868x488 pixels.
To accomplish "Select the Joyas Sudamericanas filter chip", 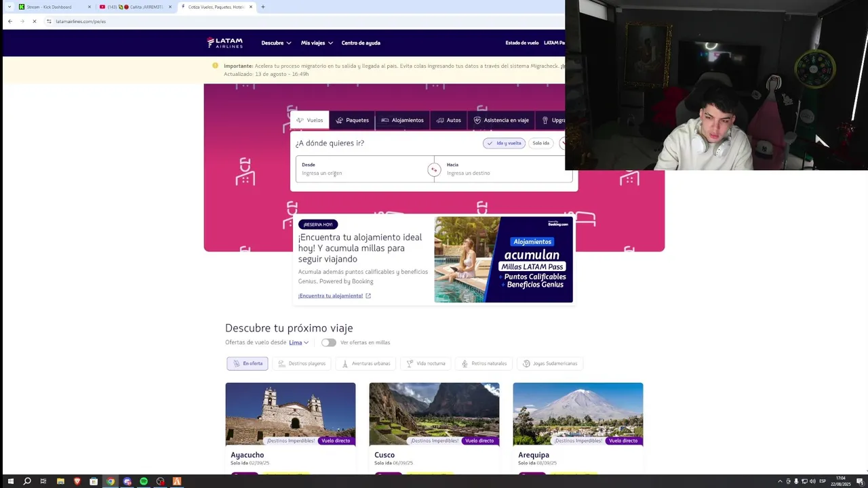I will pos(549,363).
